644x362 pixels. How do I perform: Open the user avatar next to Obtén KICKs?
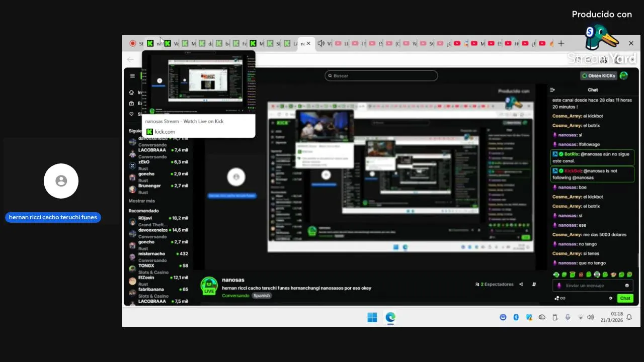(624, 76)
